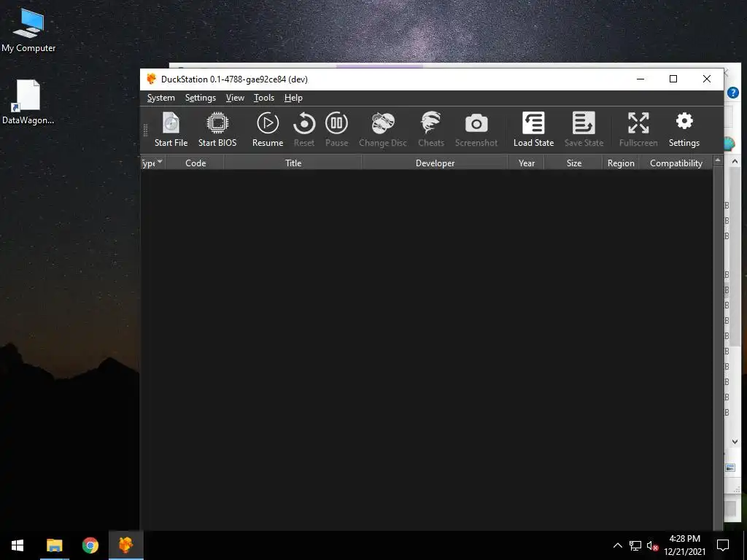Select DataWagon desktop shortcut
The height and width of the screenshot is (560, 747).
point(28,102)
